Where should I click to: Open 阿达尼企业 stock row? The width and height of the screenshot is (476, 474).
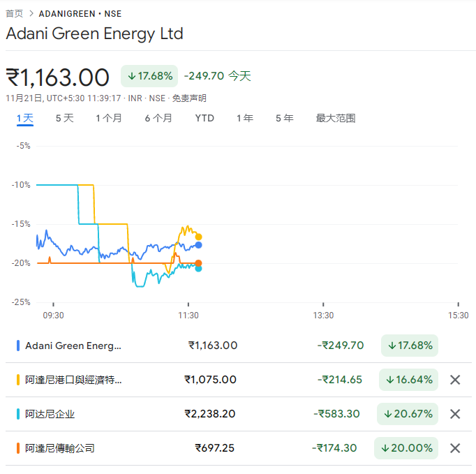coord(50,414)
